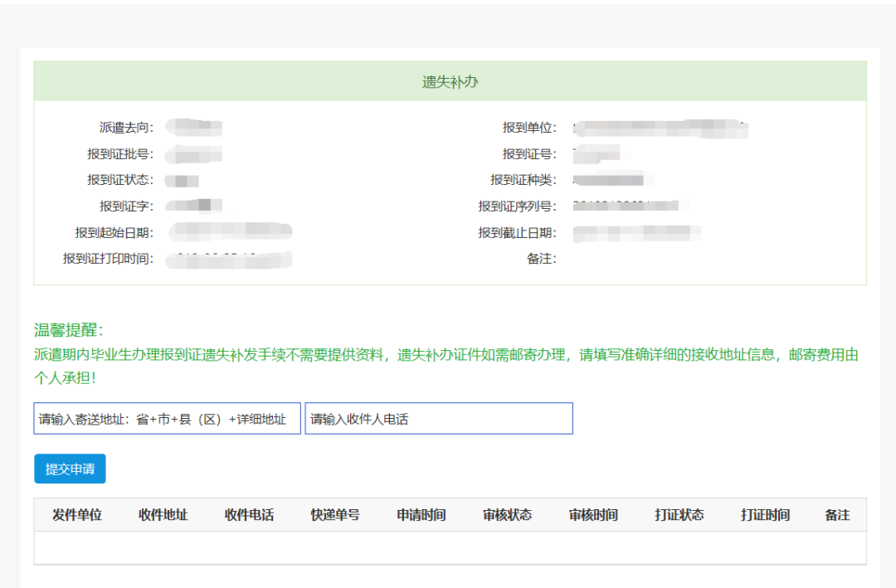
Task: Click the mailing address input field
Action: 167,418
